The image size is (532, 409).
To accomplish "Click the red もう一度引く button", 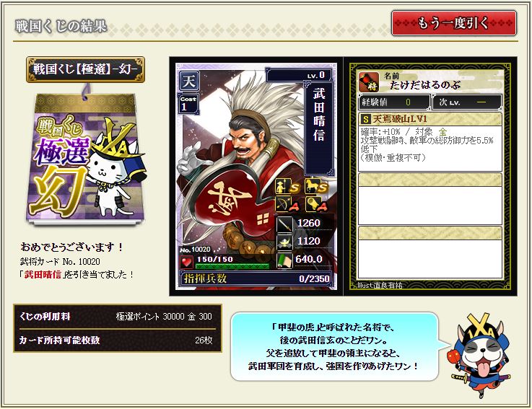I will (453, 23).
